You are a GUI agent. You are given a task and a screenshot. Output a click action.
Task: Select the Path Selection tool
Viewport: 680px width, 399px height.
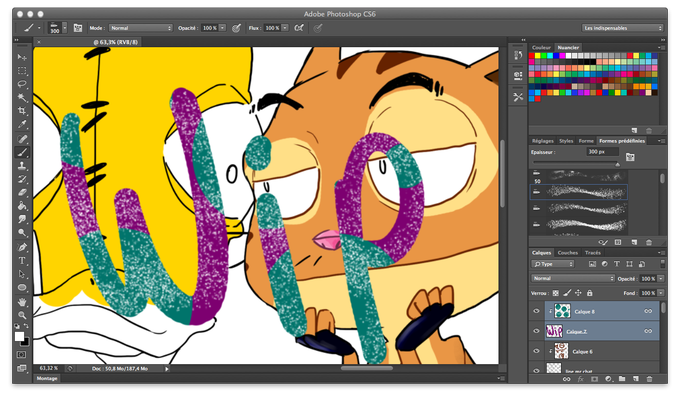(x=22, y=274)
